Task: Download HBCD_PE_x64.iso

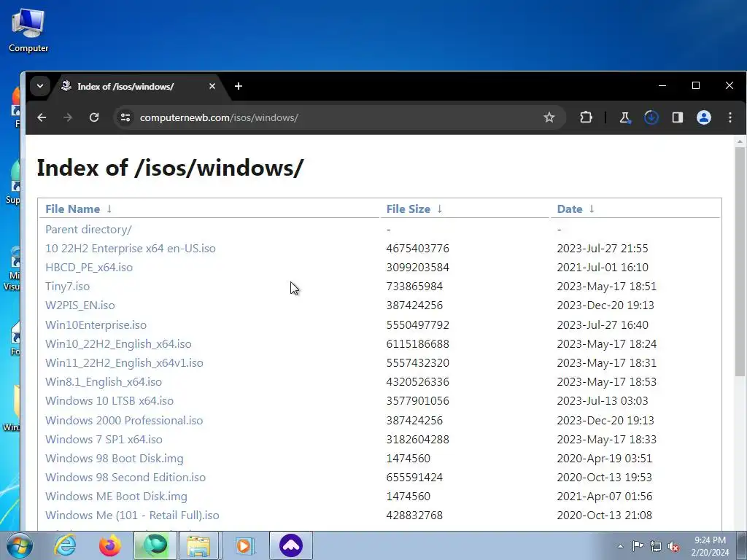Action: pyautogui.click(x=89, y=268)
